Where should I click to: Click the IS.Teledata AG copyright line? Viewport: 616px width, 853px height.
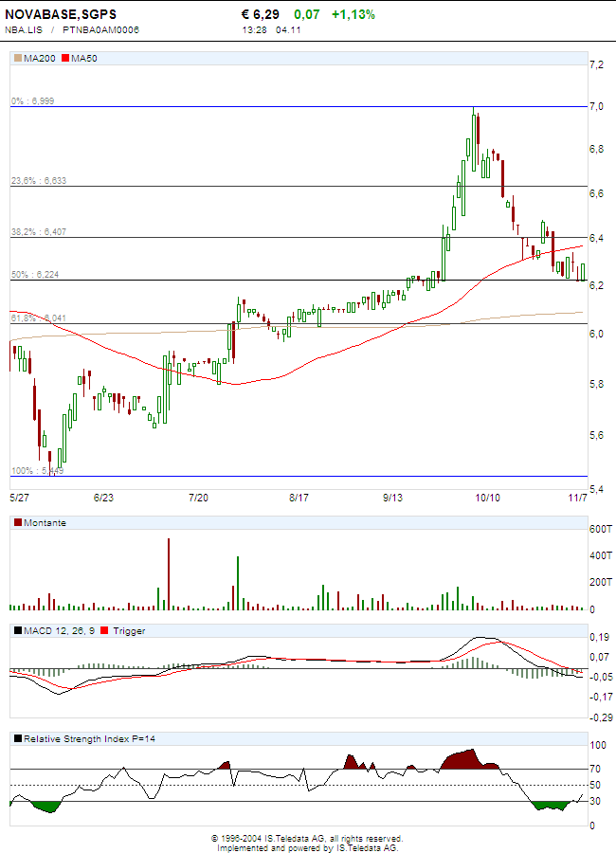(x=307, y=839)
